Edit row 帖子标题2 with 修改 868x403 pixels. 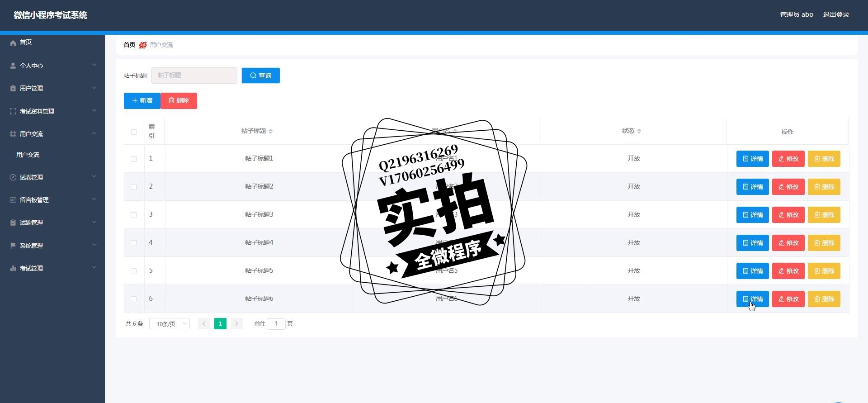(788, 187)
